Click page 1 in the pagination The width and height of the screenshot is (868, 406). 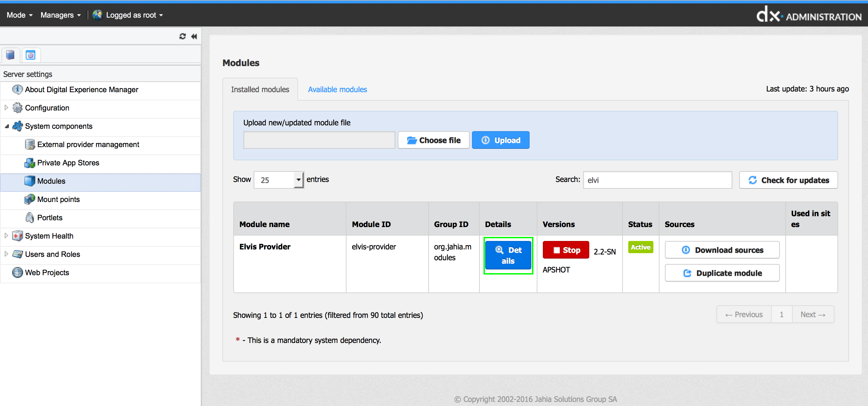(782, 314)
